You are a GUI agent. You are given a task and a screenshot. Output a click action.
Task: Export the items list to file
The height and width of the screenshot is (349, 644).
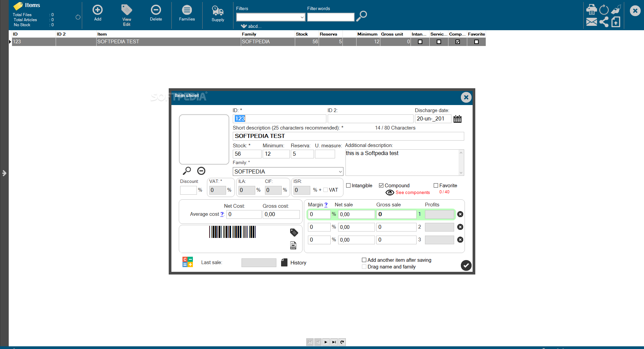616,22
